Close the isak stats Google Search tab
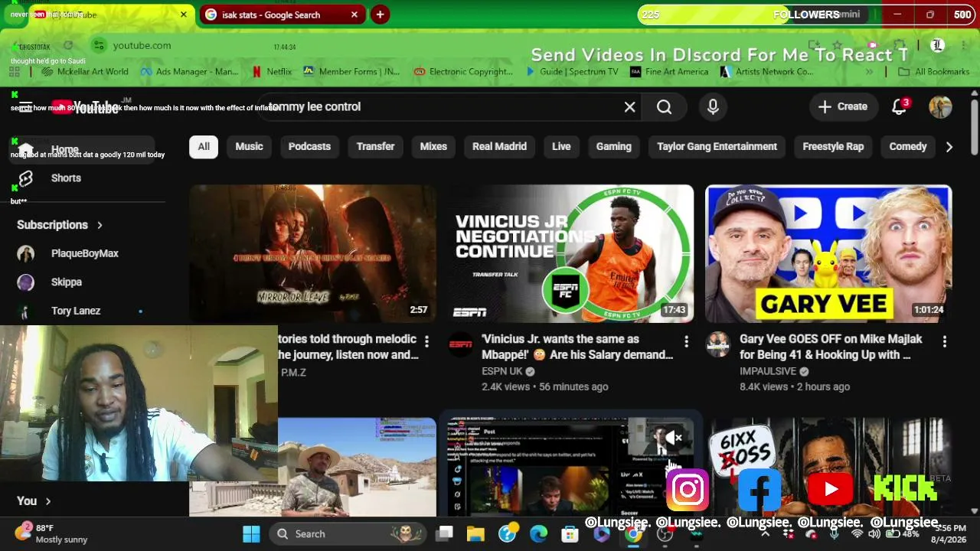The image size is (980, 551). pos(354,15)
